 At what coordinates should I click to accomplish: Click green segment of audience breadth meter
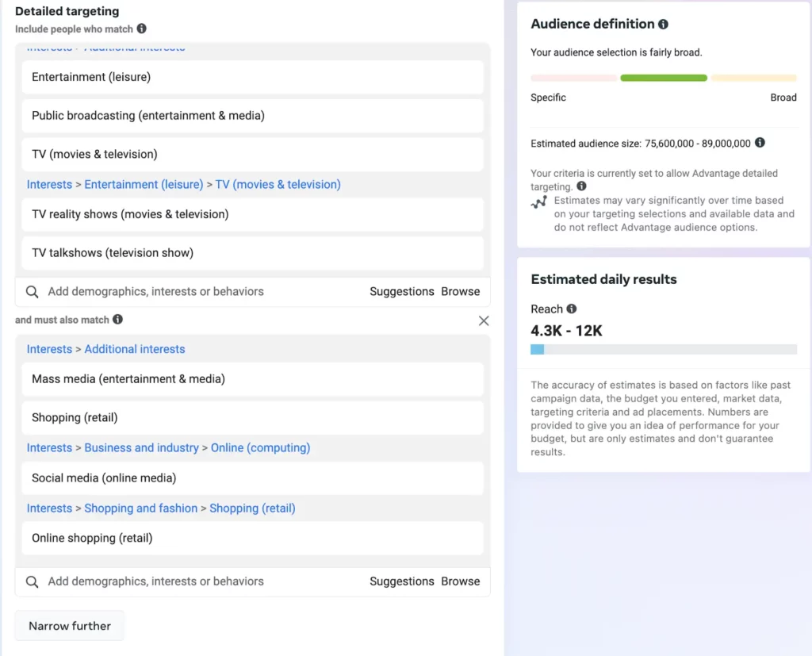coord(664,78)
